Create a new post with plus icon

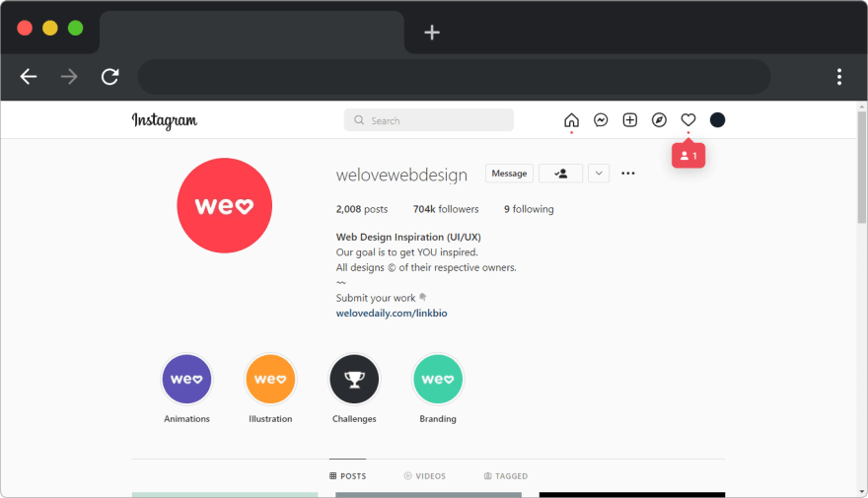tap(630, 120)
